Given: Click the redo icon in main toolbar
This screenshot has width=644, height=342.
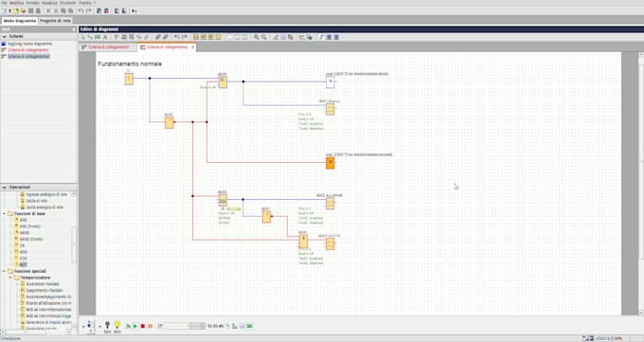Looking at the screenshot, I should (88, 11).
